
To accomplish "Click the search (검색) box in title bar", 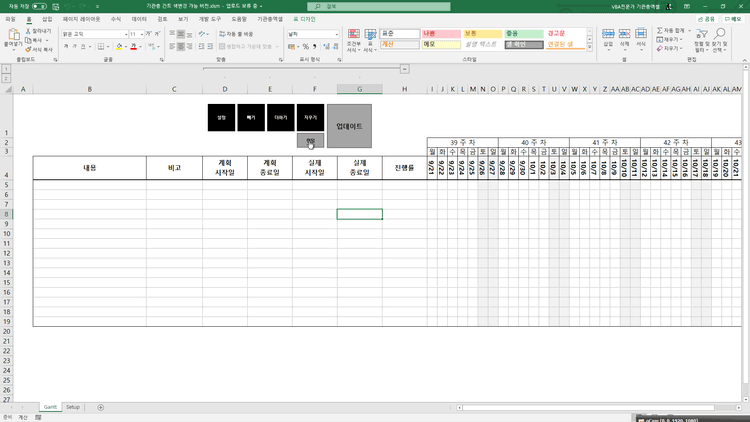I will click(379, 6).
